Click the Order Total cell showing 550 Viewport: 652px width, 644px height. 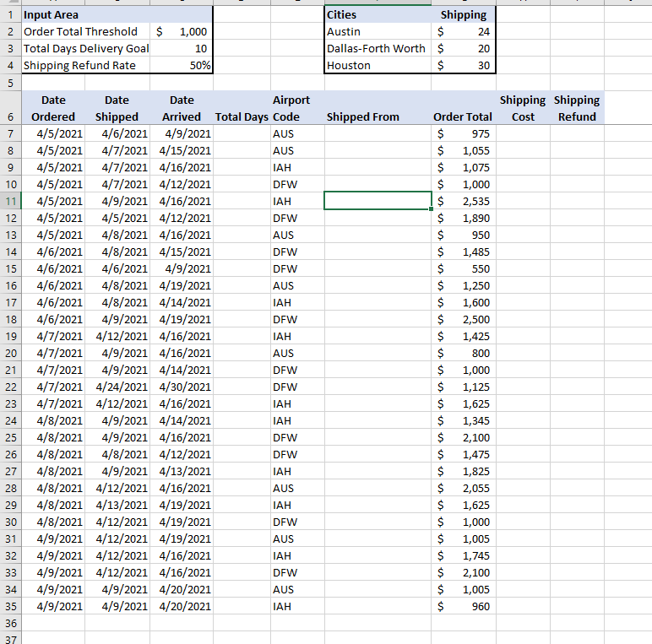463,268
